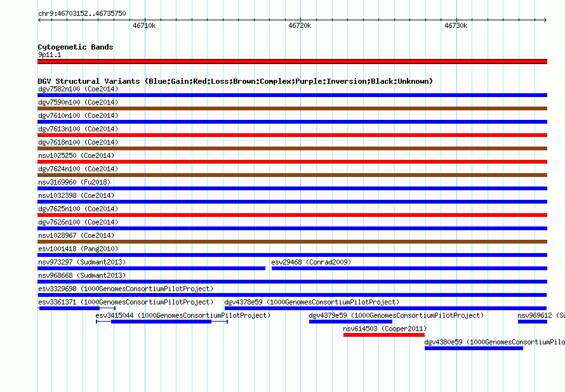
Task: Click the chr9:46703152..46735750 coordinates
Action: click(82, 13)
